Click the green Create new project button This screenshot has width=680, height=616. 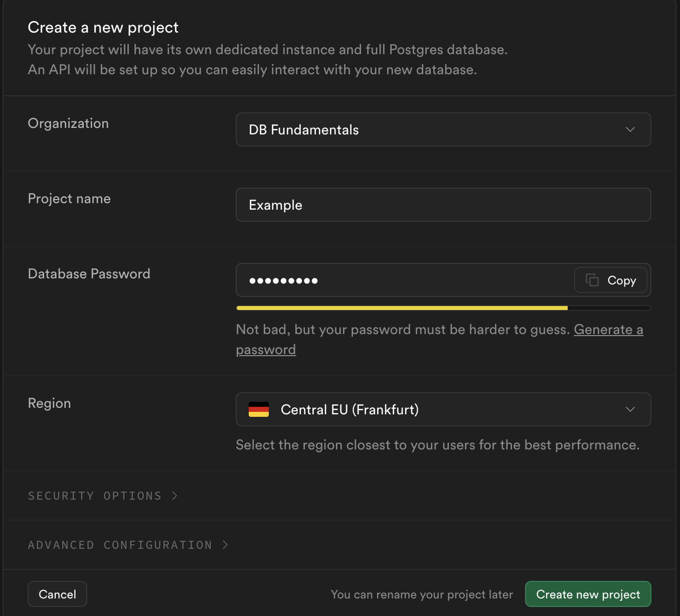(588, 594)
